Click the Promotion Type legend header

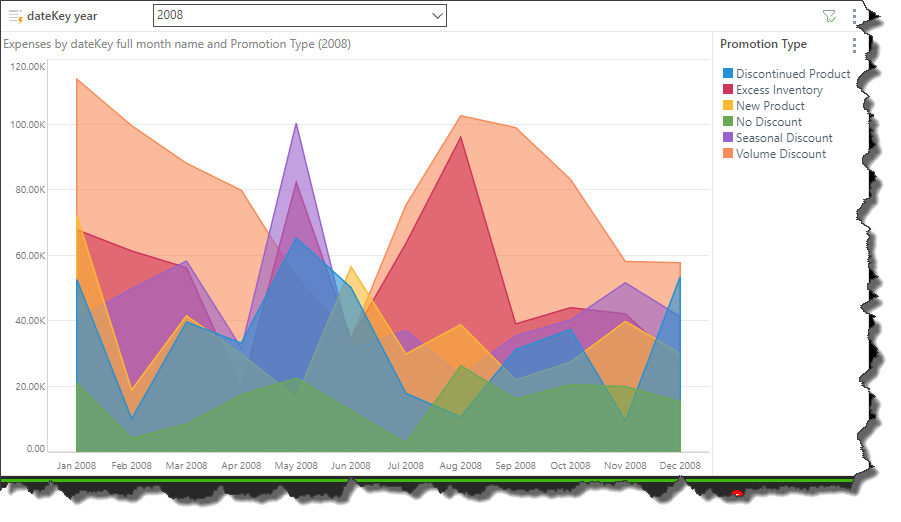click(x=763, y=44)
